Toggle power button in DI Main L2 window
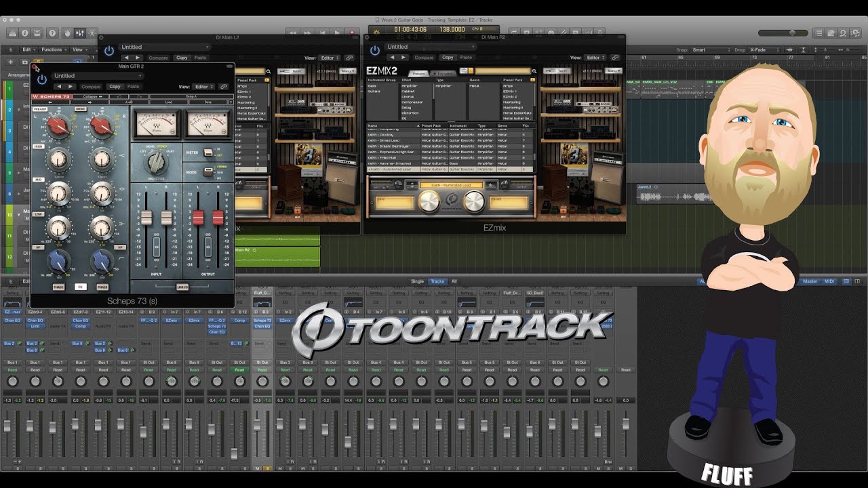 click(109, 51)
